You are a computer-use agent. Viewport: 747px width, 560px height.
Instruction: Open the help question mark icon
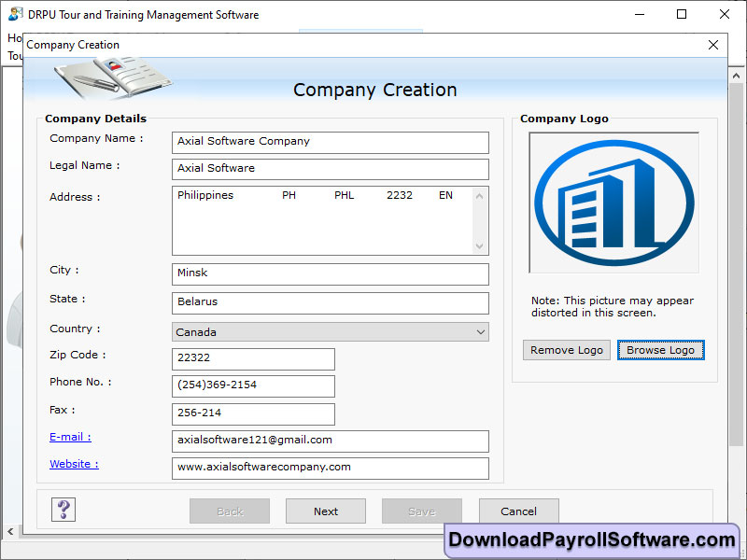coord(63,510)
